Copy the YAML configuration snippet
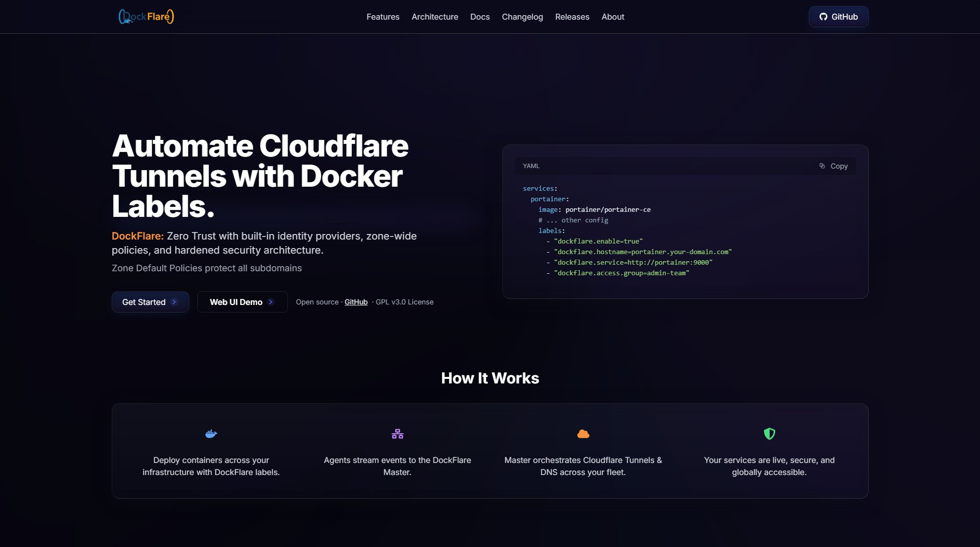This screenshot has height=547, width=980. (833, 166)
